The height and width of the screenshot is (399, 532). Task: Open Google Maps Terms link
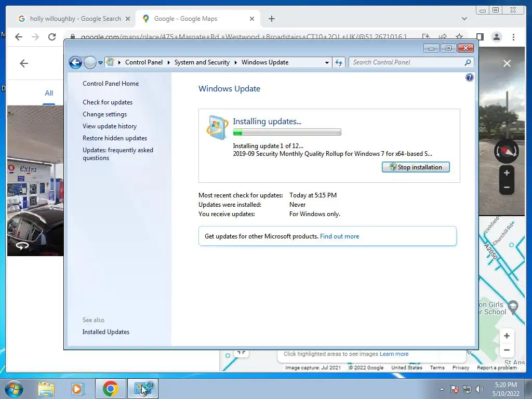pos(437,367)
